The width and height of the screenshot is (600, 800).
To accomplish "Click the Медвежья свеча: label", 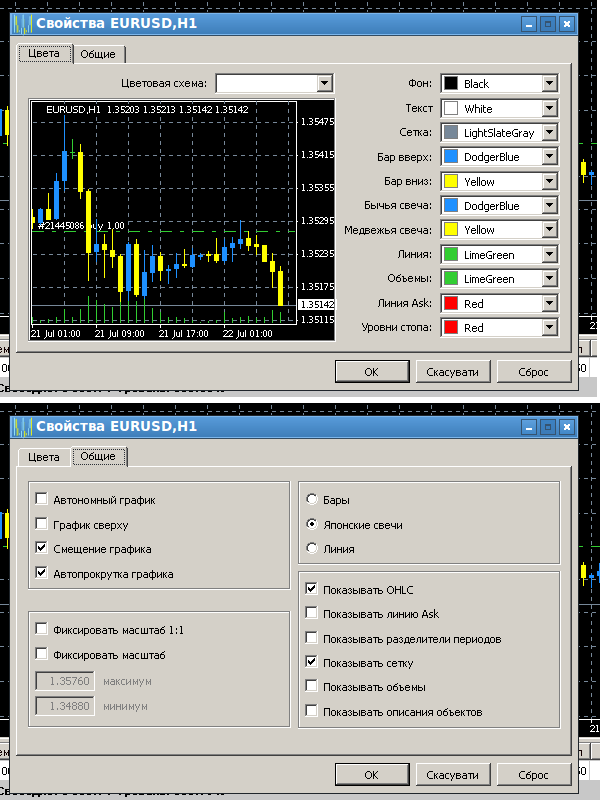I will click(388, 230).
